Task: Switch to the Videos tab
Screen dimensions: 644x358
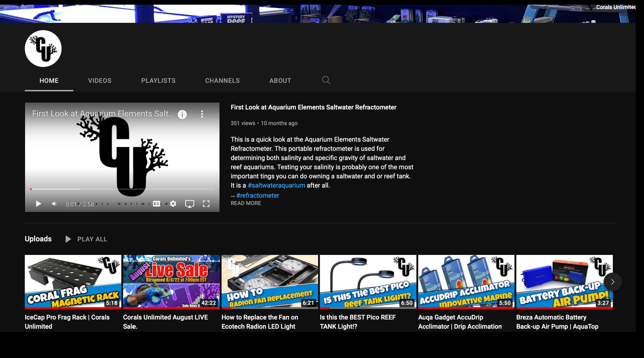Action: [x=100, y=81]
